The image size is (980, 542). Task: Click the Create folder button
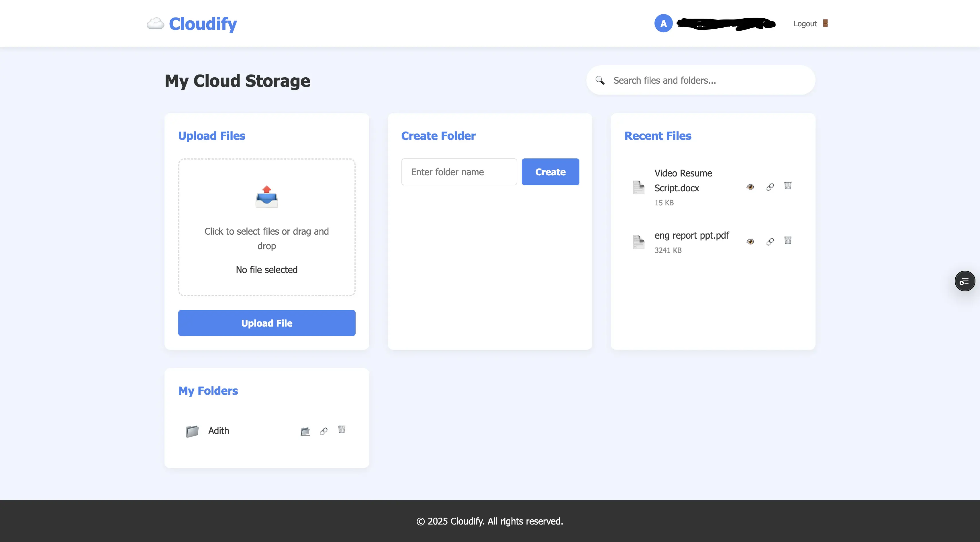[x=550, y=172]
